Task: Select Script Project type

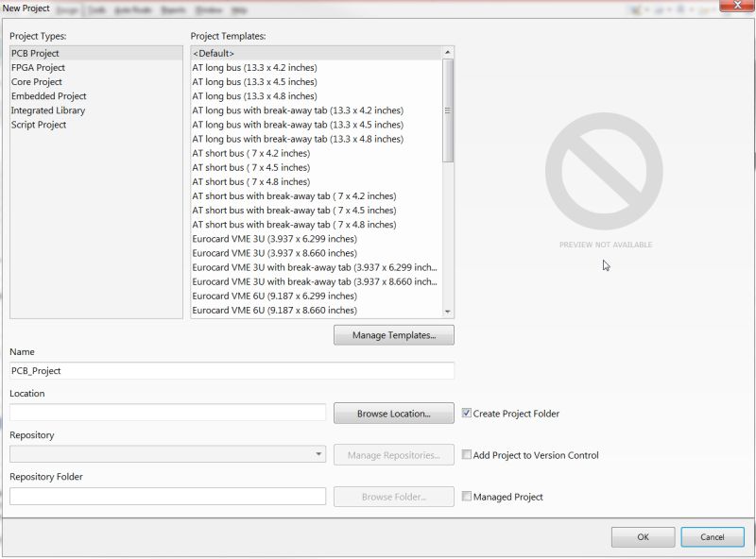Action: [x=39, y=124]
